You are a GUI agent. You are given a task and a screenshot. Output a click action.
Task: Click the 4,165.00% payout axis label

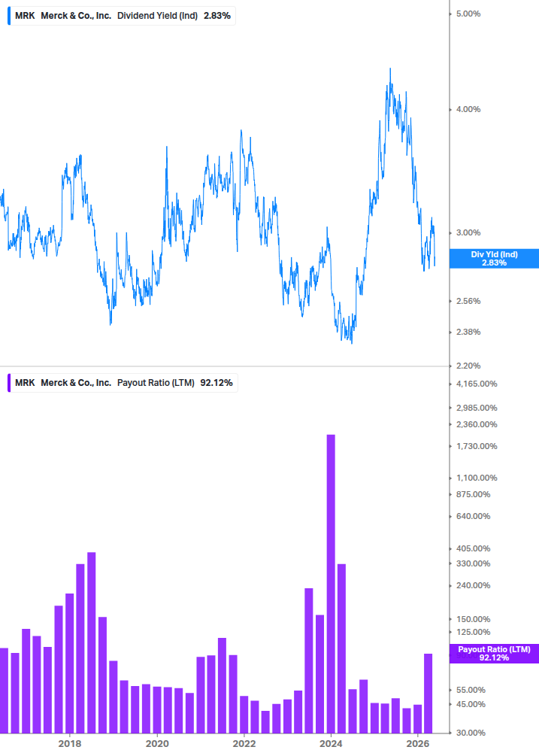477,384
